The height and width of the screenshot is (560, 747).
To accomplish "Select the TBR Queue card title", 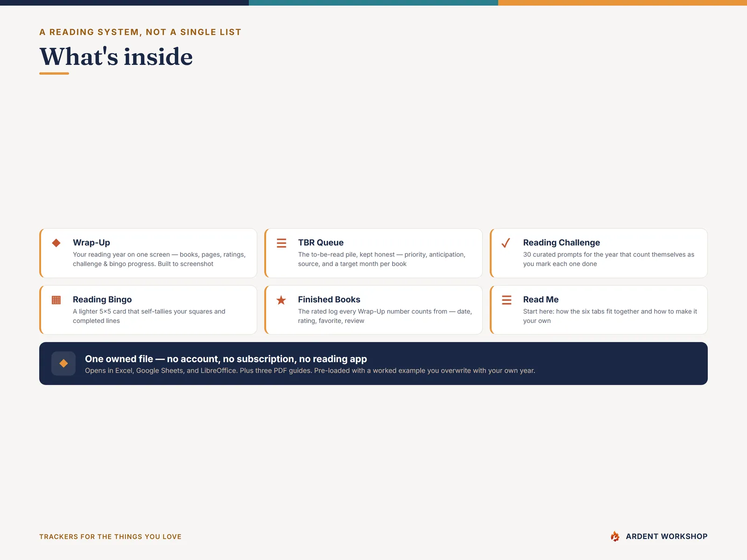I will coord(321,243).
